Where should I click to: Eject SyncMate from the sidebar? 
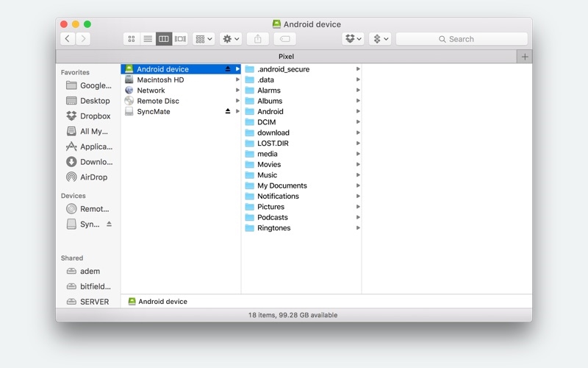109,224
